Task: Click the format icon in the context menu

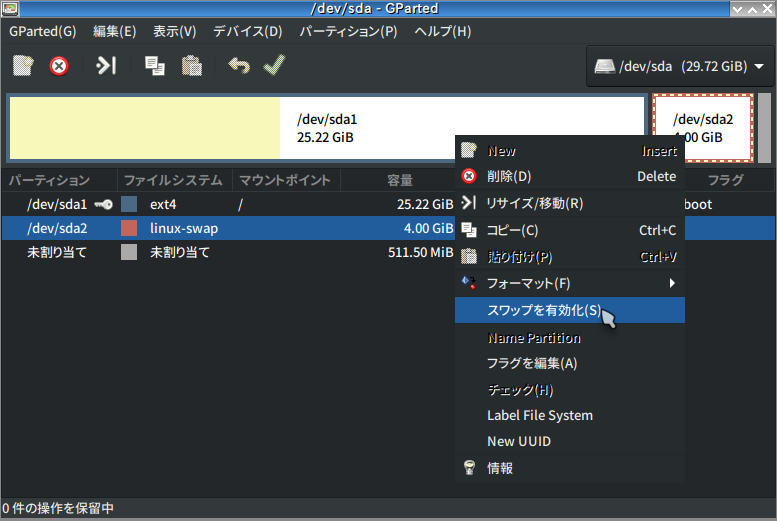Action: (x=469, y=283)
